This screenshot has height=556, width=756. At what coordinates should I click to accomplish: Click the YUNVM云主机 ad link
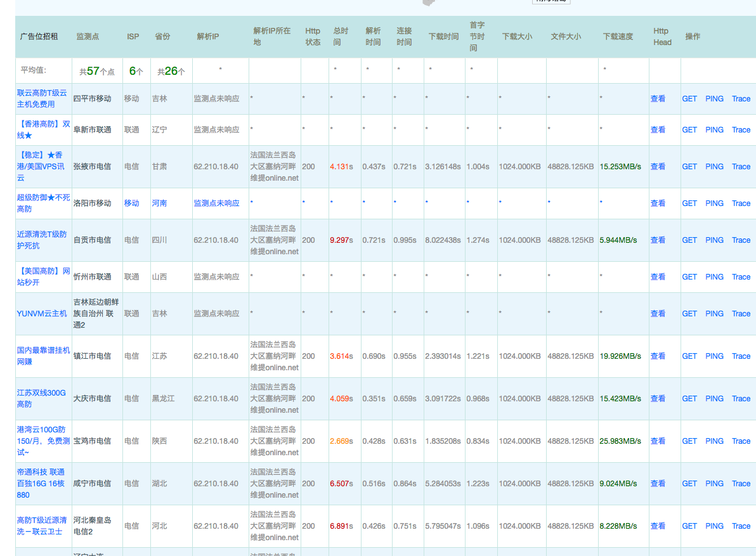pos(42,314)
